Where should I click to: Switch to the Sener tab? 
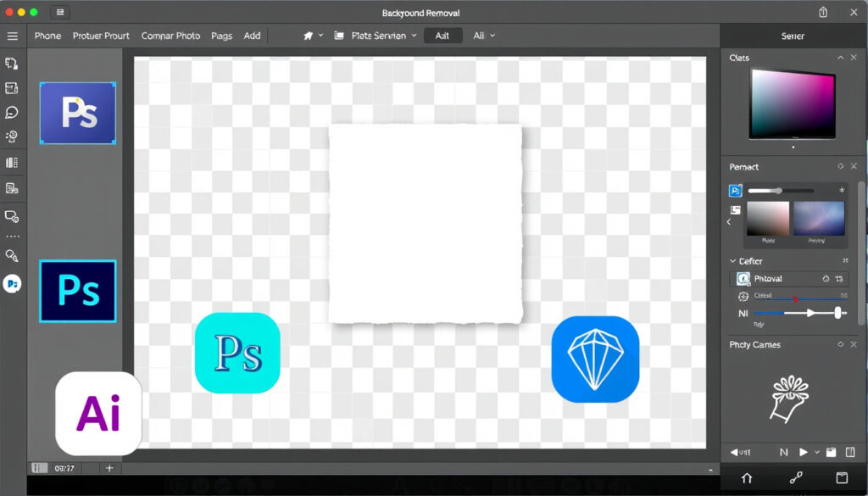pyautogui.click(x=793, y=36)
